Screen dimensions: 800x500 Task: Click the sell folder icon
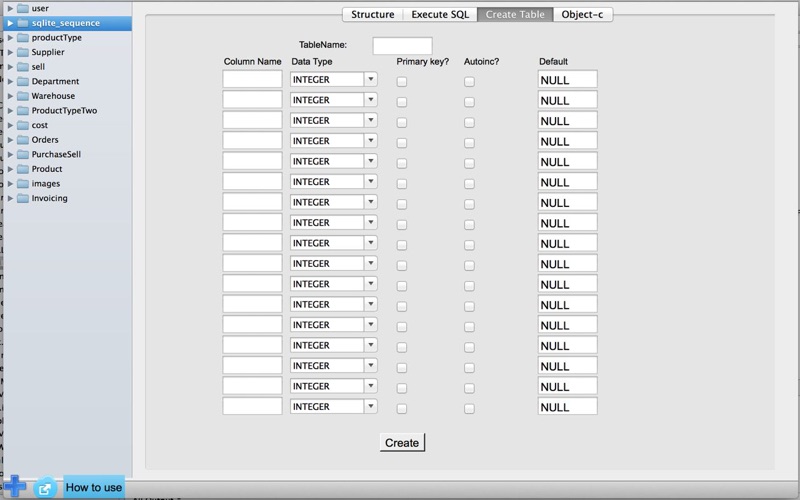pos(22,67)
